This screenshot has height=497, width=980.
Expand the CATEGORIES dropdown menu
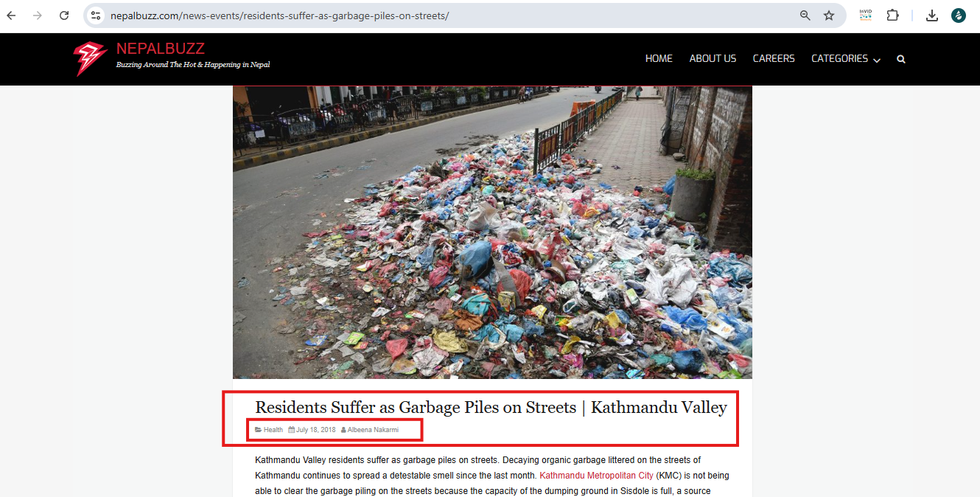[846, 59]
